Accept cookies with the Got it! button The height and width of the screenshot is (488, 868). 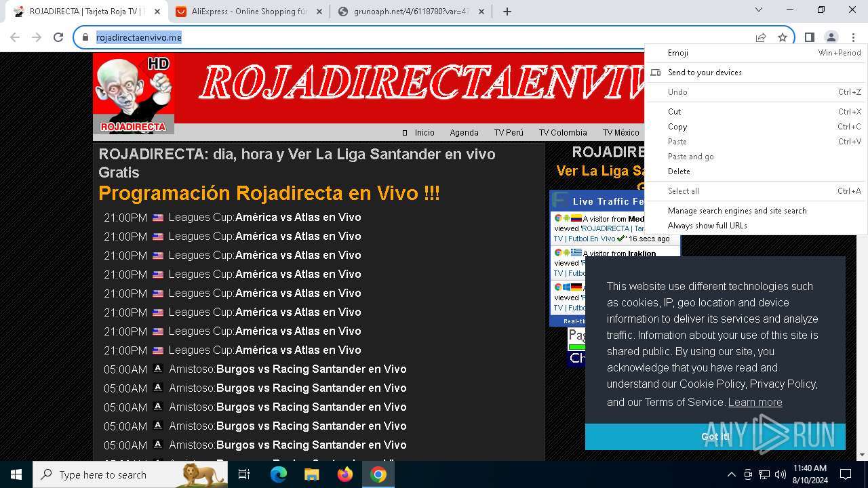click(x=715, y=436)
